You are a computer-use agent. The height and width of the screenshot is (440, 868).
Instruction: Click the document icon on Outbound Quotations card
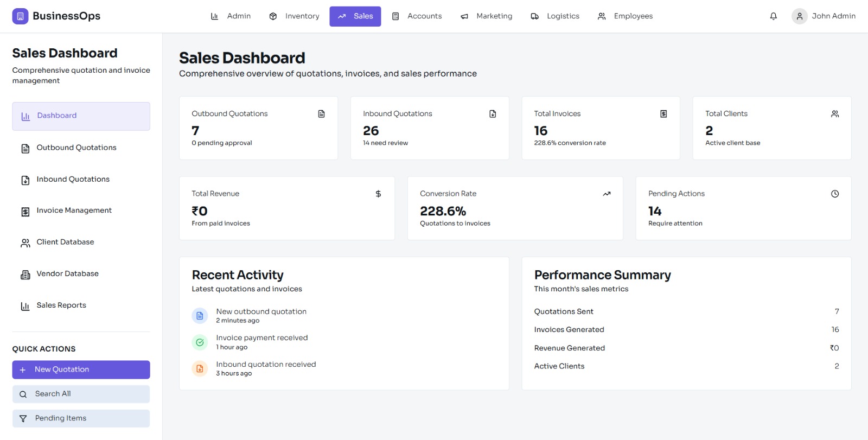[321, 114]
